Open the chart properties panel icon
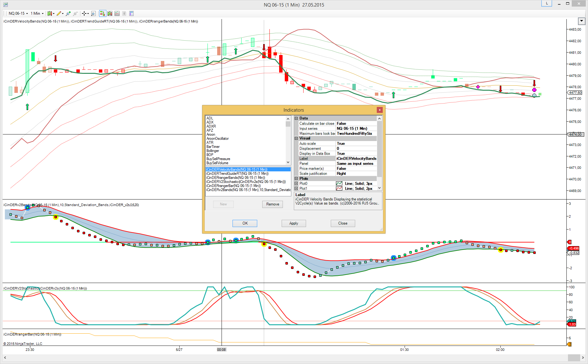Image resolution: width=588 pixels, height=364 pixels. click(x=131, y=13)
